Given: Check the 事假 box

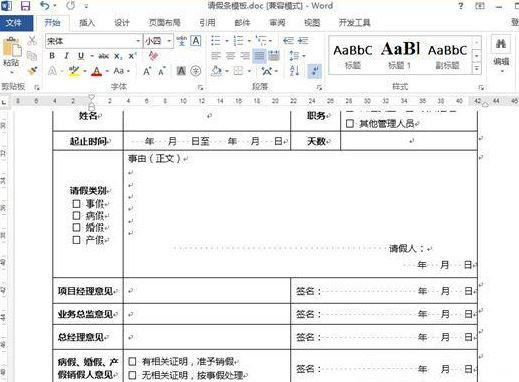Looking at the screenshot, I should pos(76,203).
